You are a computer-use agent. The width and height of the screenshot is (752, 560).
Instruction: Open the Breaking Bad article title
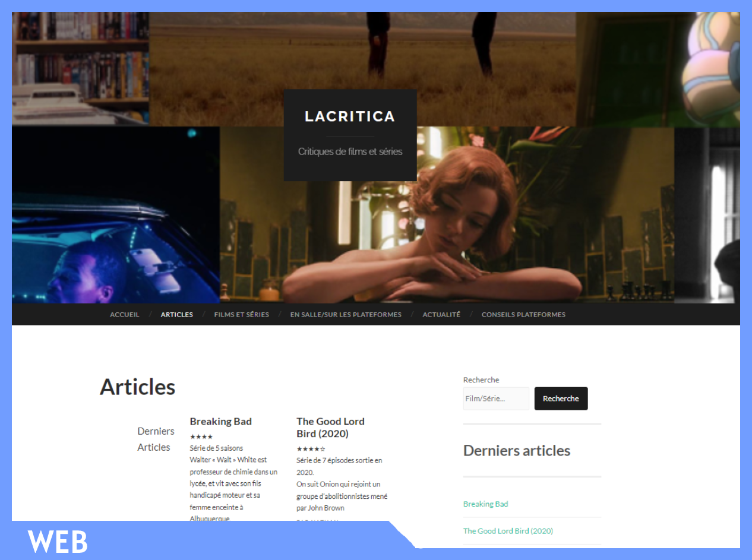(x=220, y=422)
